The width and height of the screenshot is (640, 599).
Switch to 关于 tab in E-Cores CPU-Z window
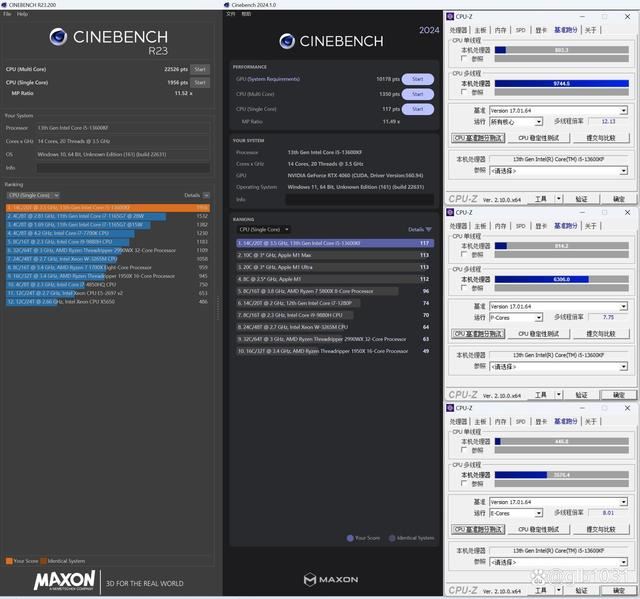tap(591, 422)
